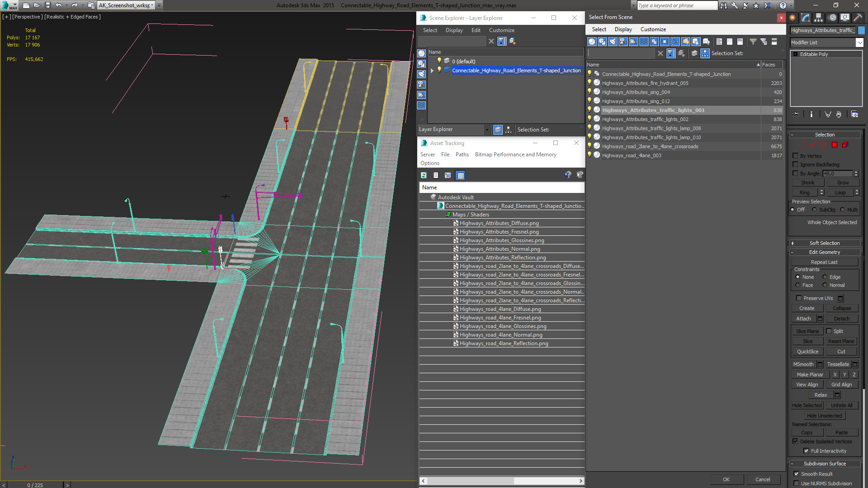The height and width of the screenshot is (488, 868).
Task: Open the Modifier List dropdown
Action: pyautogui.click(x=859, y=42)
